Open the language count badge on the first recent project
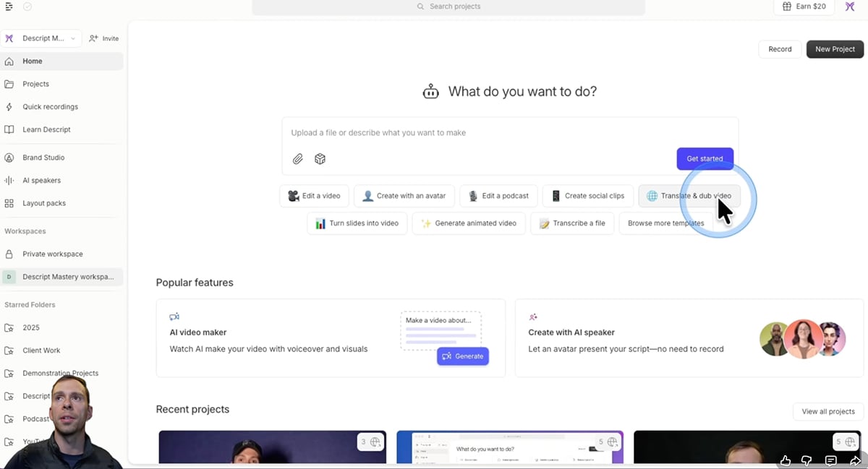 point(370,442)
